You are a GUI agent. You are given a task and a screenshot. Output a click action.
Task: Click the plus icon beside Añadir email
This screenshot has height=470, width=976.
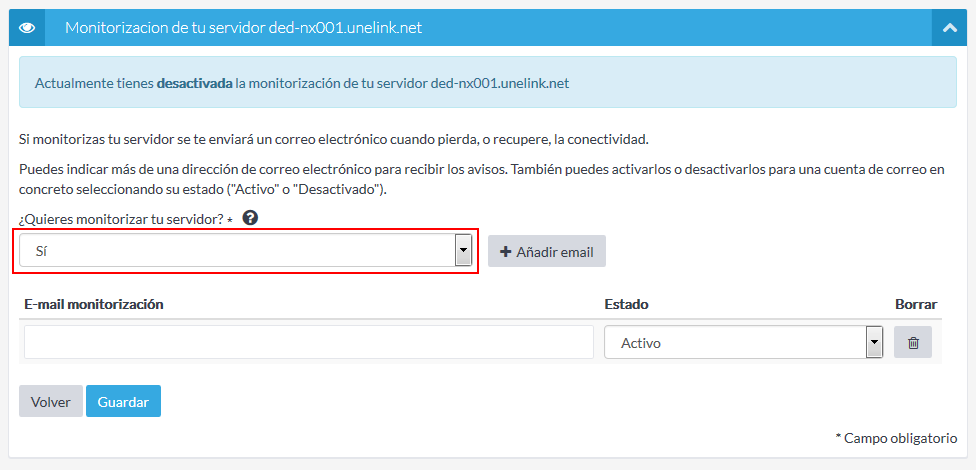tap(505, 252)
